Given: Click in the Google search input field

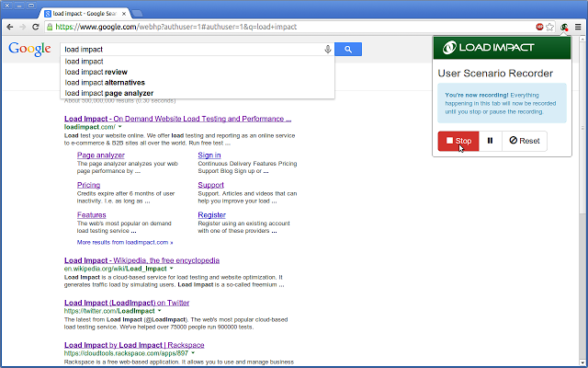Looking at the screenshot, I should coord(184,49).
